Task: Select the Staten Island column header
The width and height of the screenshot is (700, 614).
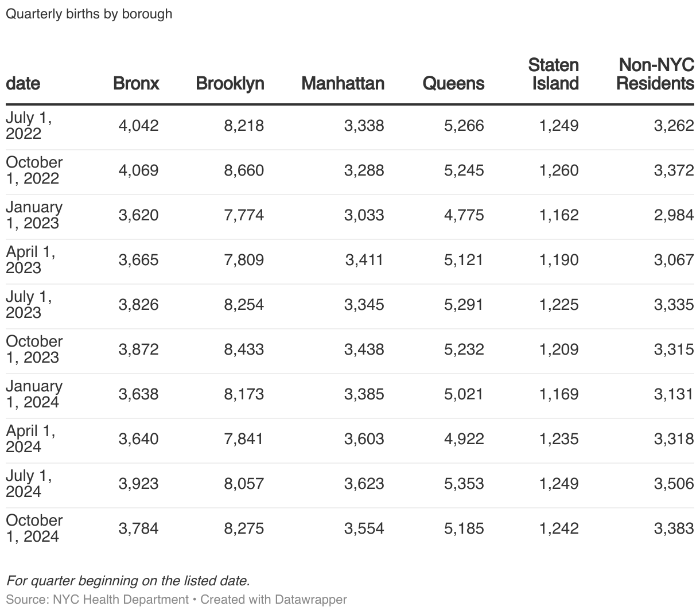Action: pos(553,74)
